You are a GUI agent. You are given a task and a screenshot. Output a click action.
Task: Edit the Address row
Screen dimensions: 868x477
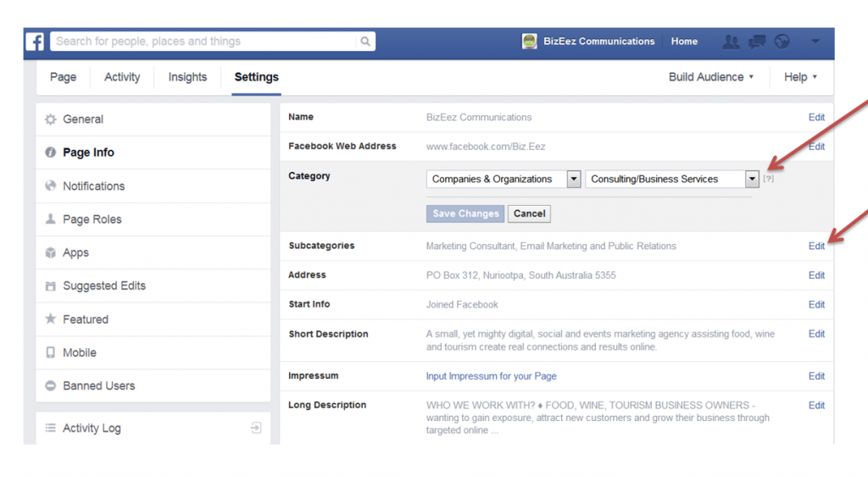[816, 275]
